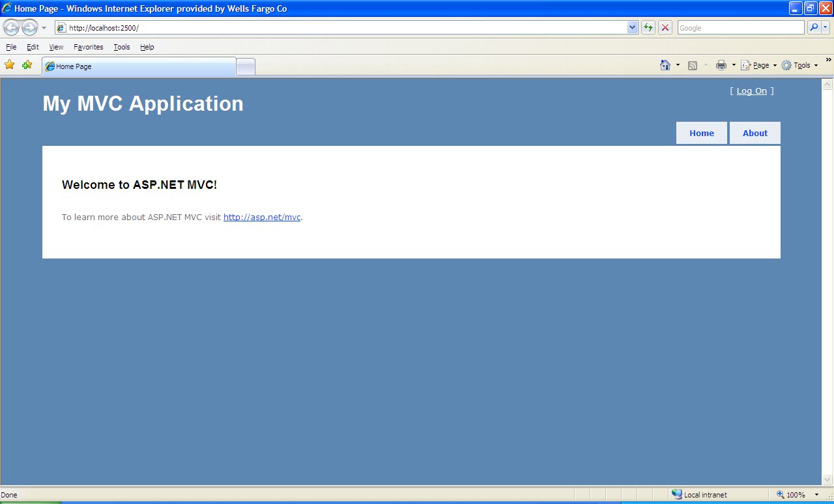Image resolution: width=834 pixels, height=504 pixels.
Task: Expand the Home icon dropdown arrow
Action: (678, 65)
